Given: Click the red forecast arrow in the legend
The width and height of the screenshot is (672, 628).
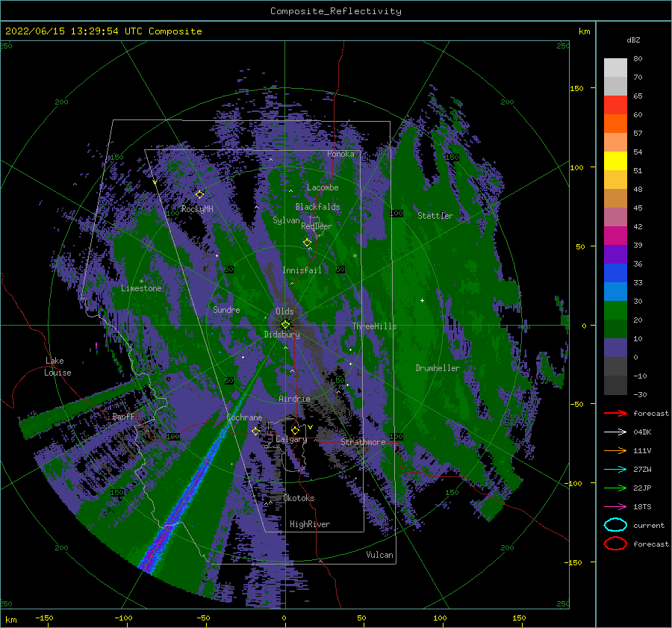Looking at the screenshot, I should pyautogui.click(x=615, y=413).
